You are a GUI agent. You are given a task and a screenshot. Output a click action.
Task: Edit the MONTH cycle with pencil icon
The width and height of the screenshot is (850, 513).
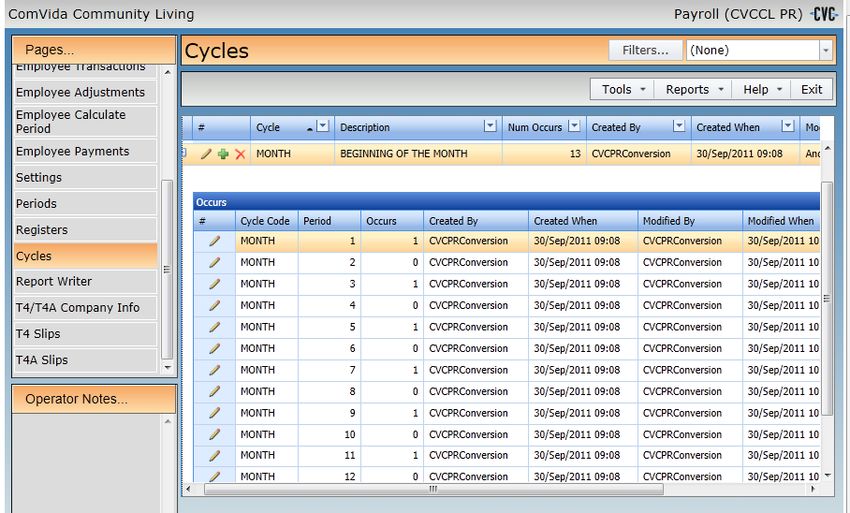pos(206,154)
